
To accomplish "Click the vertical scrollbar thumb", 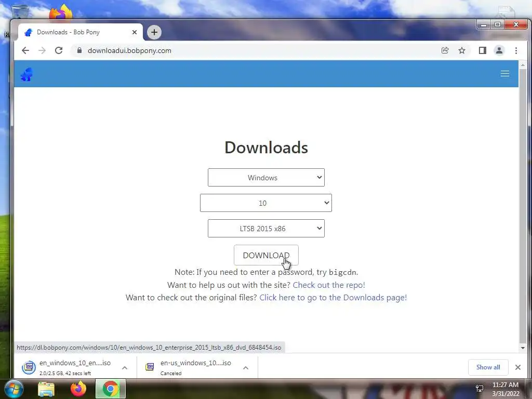I will [x=523, y=206].
